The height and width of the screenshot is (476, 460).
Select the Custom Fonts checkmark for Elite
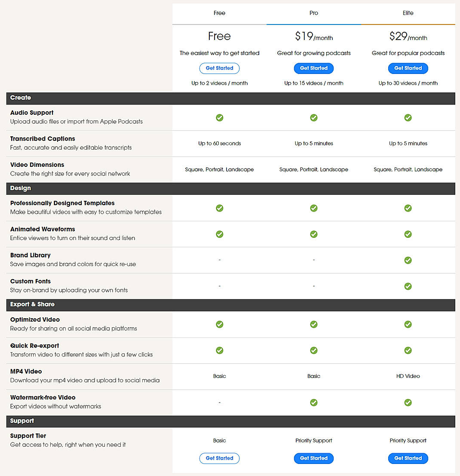point(408,286)
